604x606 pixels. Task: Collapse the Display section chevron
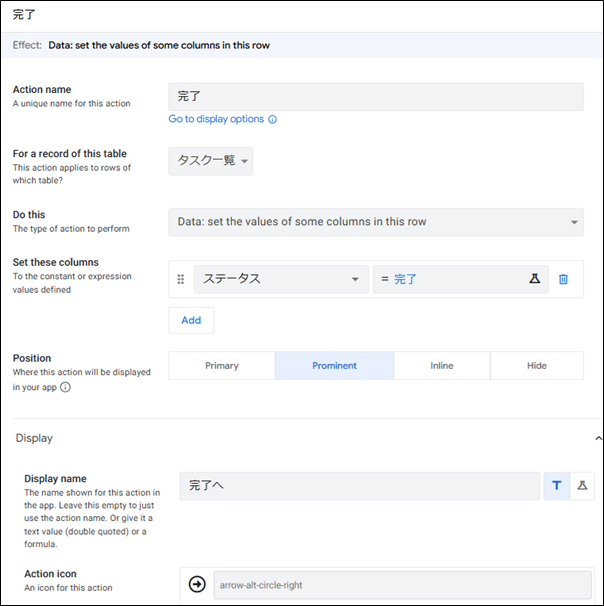[x=598, y=438]
